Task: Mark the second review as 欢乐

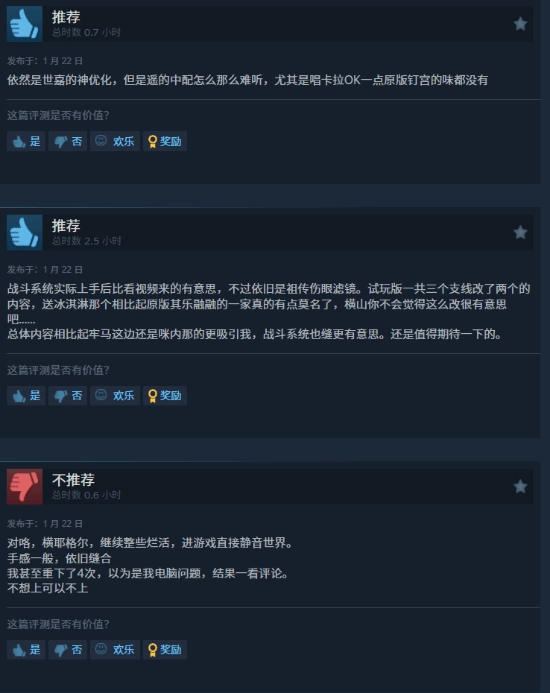Action: 115,396
